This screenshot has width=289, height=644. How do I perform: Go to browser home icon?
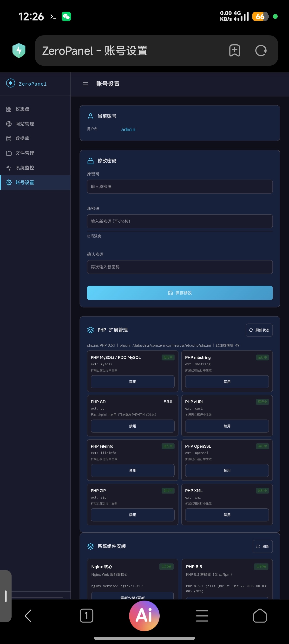(260, 616)
